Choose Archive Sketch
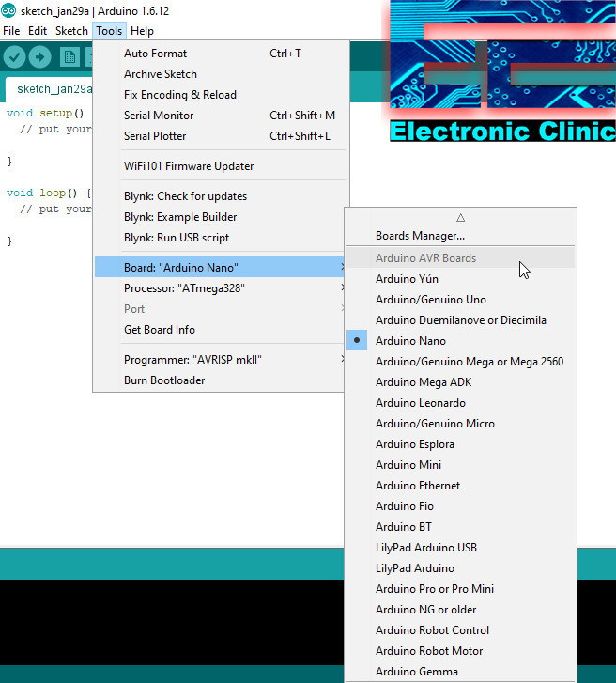Screen dimensions: 616x683 click(220, 74)
